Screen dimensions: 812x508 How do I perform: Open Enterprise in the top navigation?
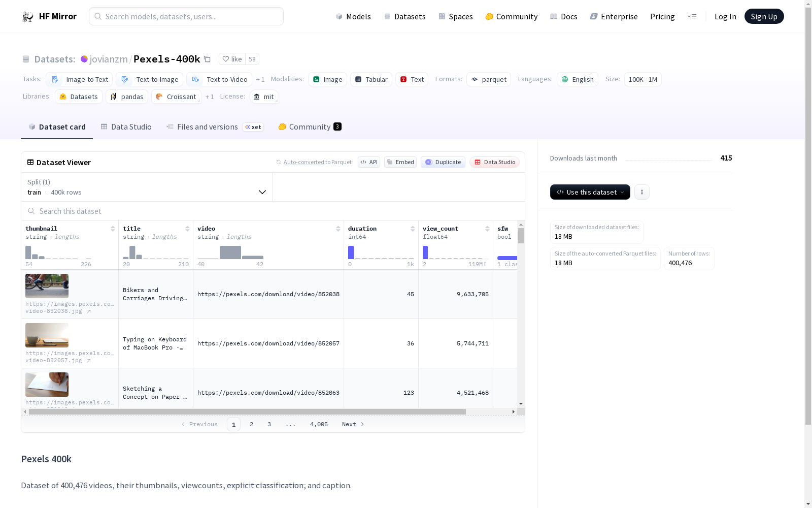click(x=614, y=16)
